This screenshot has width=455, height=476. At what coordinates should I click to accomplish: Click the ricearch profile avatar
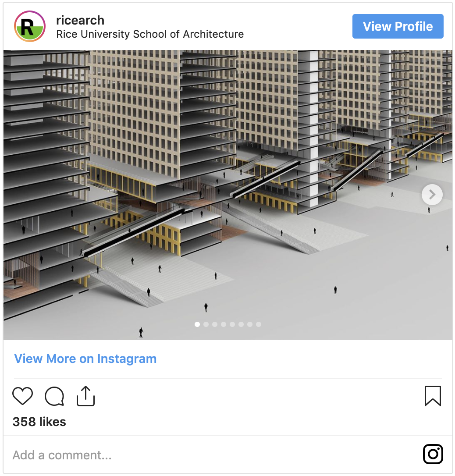(30, 26)
